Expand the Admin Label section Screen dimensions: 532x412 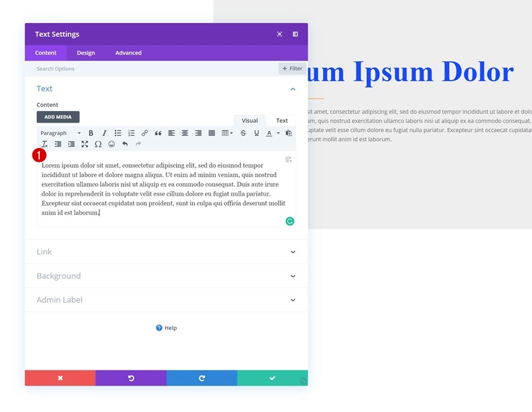(x=166, y=300)
